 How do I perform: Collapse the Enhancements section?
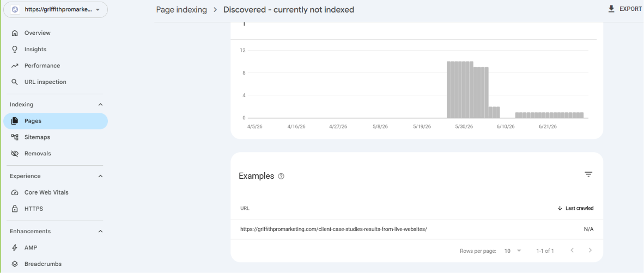click(x=101, y=232)
